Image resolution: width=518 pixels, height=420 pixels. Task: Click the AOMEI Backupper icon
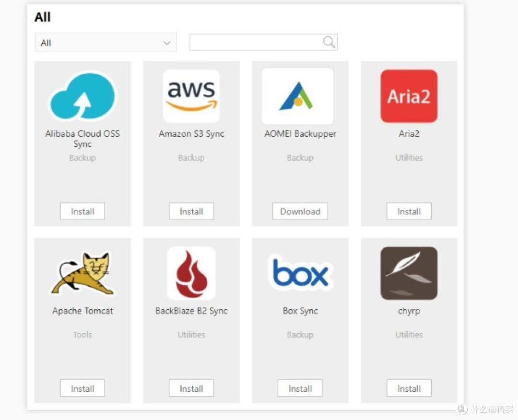pyautogui.click(x=298, y=96)
